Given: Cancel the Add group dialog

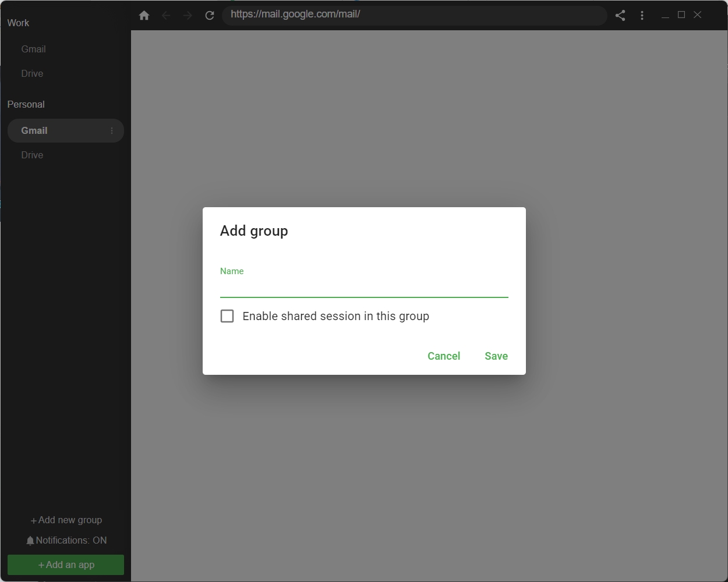Looking at the screenshot, I should click(x=444, y=356).
